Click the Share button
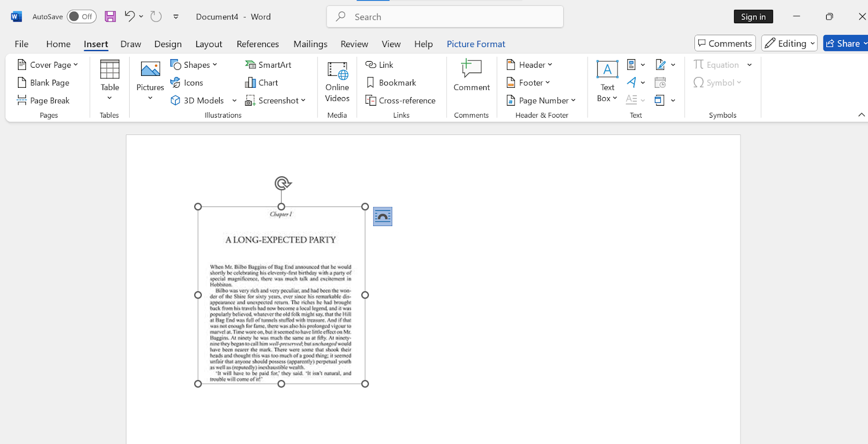This screenshot has height=444, width=868. click(845, 43)
